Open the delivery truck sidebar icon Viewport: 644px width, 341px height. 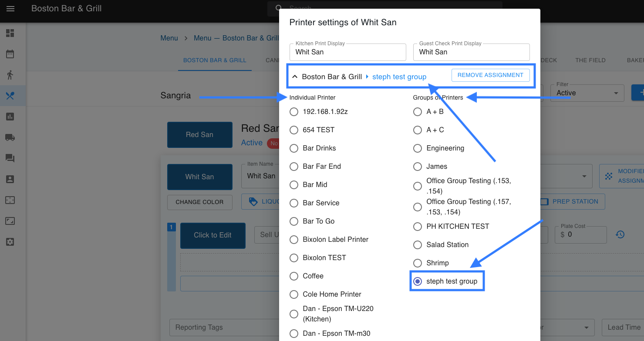point(10,137)
